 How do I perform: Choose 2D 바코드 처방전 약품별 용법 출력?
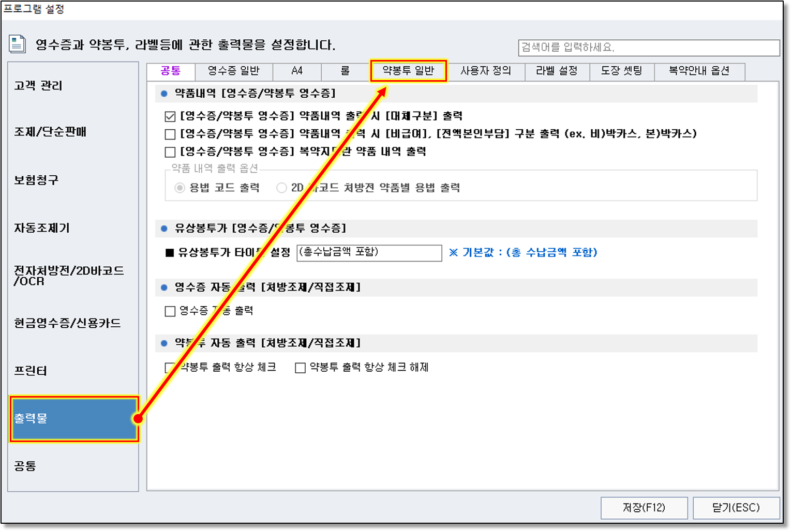click(281, 188)
